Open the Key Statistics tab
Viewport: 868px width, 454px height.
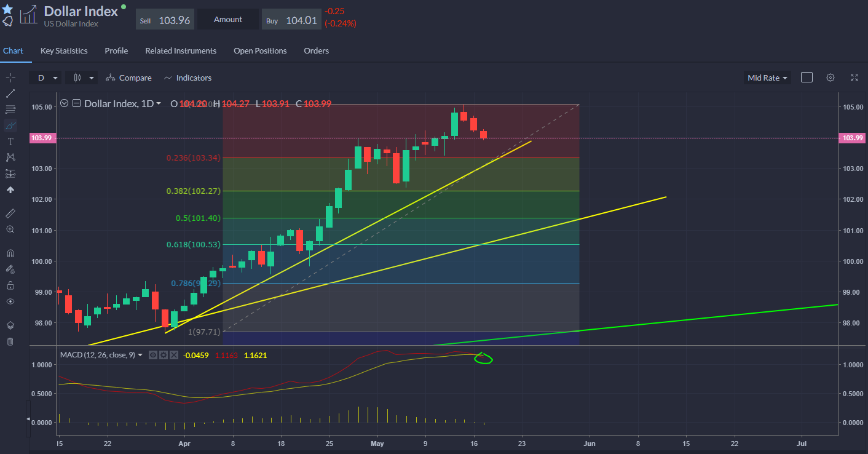(64, 50)
